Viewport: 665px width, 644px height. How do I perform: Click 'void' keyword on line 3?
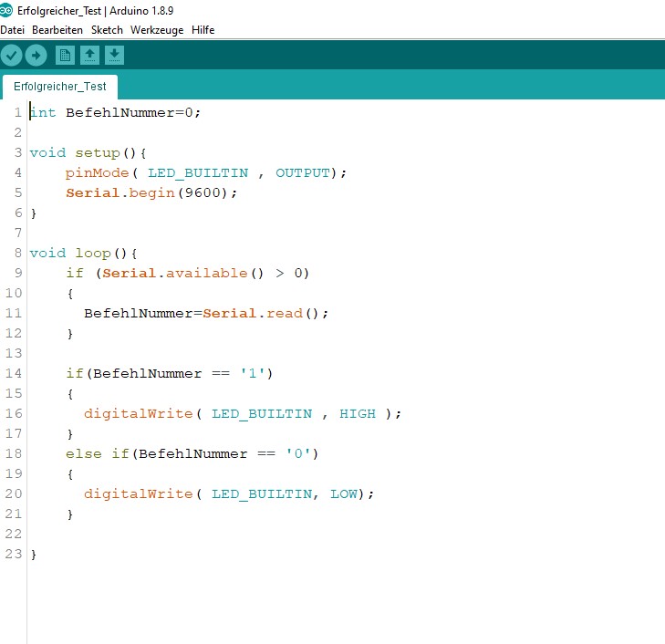click(48, 152)
